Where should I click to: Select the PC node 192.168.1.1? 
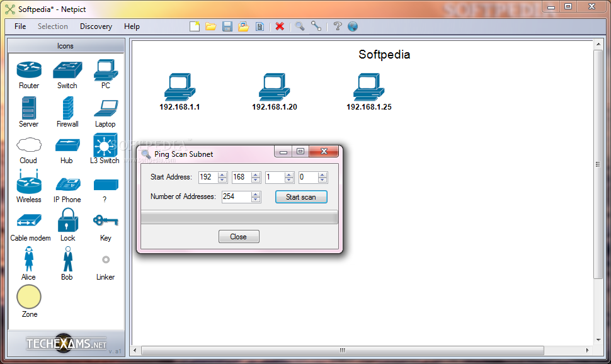point(180,91)
